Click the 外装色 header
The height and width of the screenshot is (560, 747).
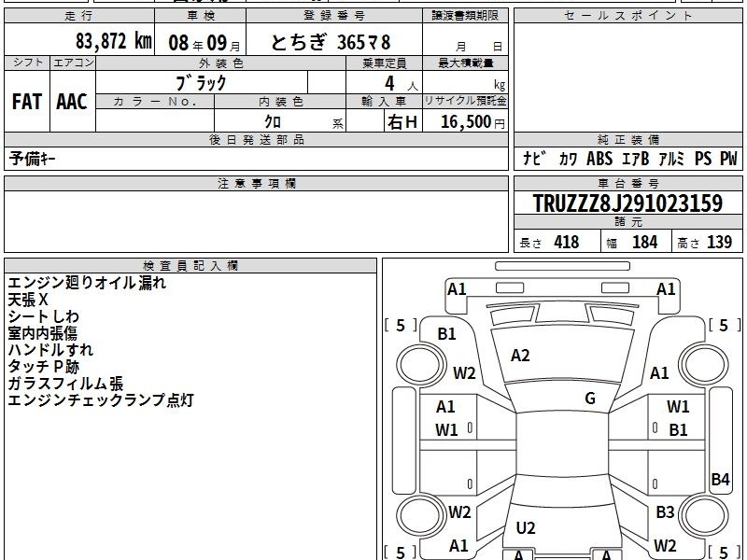(221, 63)
